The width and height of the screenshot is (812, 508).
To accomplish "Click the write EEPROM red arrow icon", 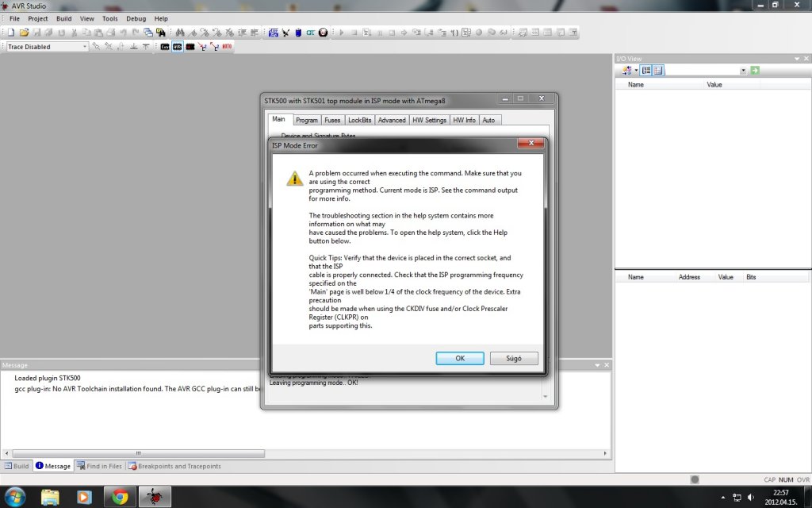I will [x=202, y=47].
